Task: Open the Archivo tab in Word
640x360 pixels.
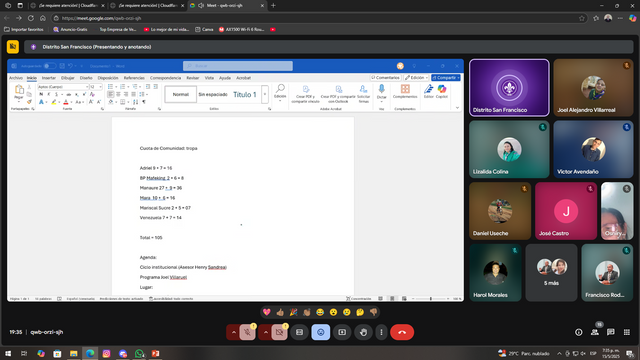Action: click(16, 78)
